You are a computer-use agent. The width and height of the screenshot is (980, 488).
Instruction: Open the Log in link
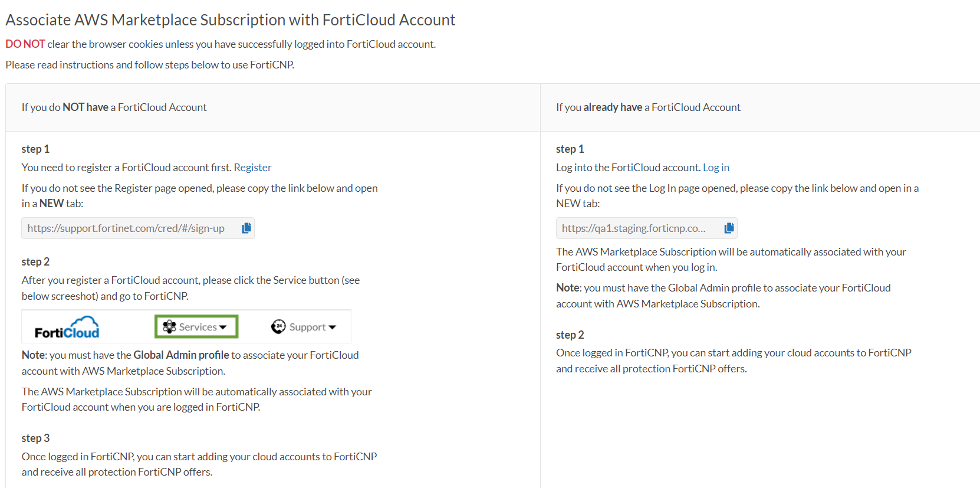coord(716,168)
